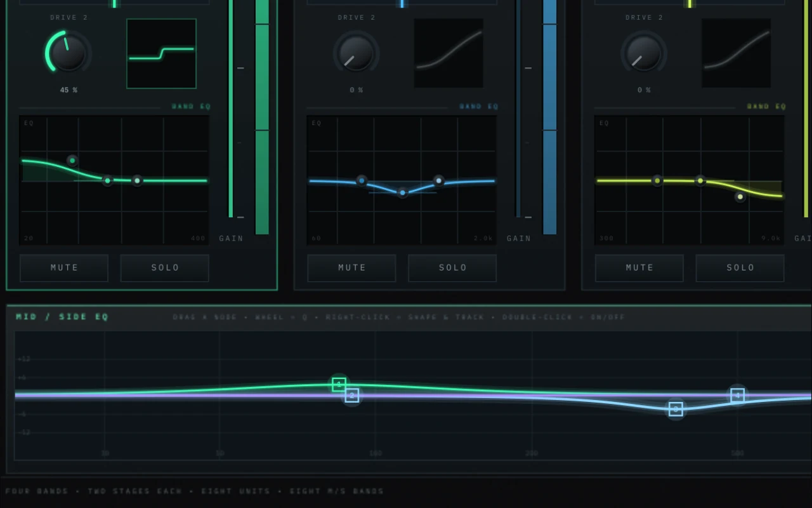Click the blue band's Drive 2 knob
The width and height of the screenshot is (812, 508).
tap(356, 53)
